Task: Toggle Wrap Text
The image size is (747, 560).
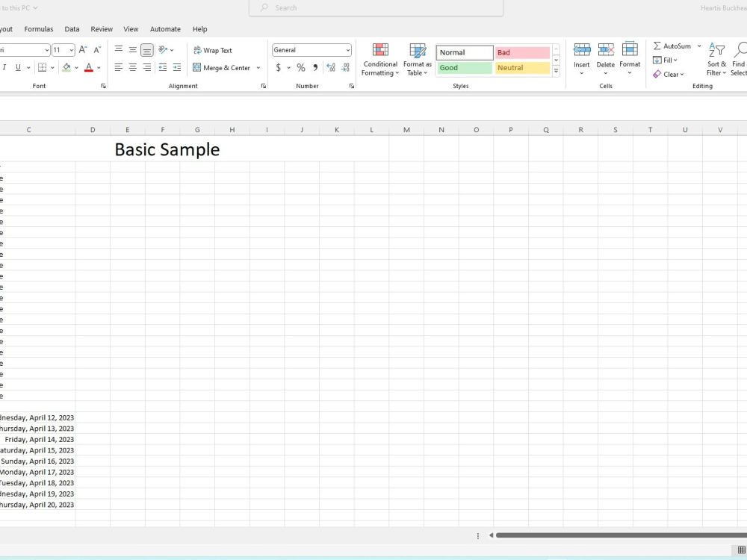Action: [212, 50]
